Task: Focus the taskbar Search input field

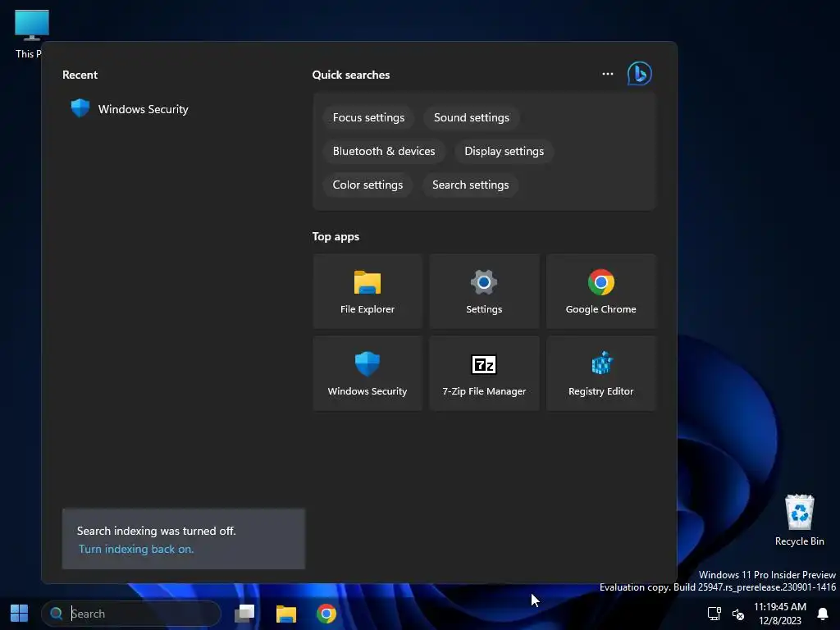Action: pos(131,614)
